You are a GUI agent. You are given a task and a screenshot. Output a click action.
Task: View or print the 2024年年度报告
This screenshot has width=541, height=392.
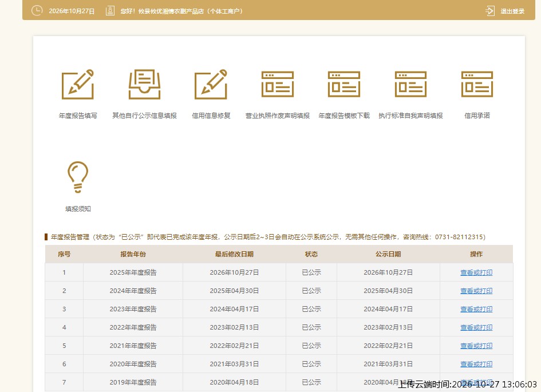(x=476, y=291)
